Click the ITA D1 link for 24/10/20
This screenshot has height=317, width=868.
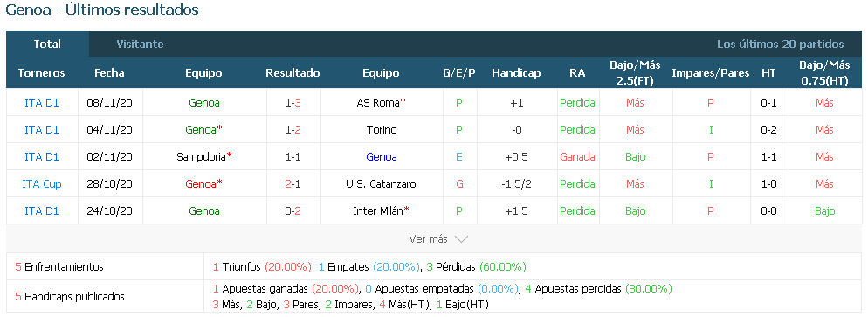[x=42, y=210]
